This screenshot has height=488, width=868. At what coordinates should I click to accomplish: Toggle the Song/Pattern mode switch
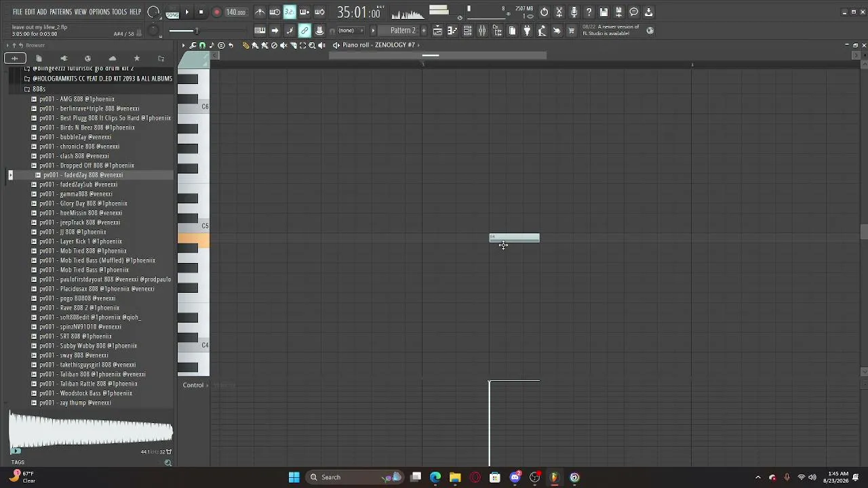click(172, 13)
